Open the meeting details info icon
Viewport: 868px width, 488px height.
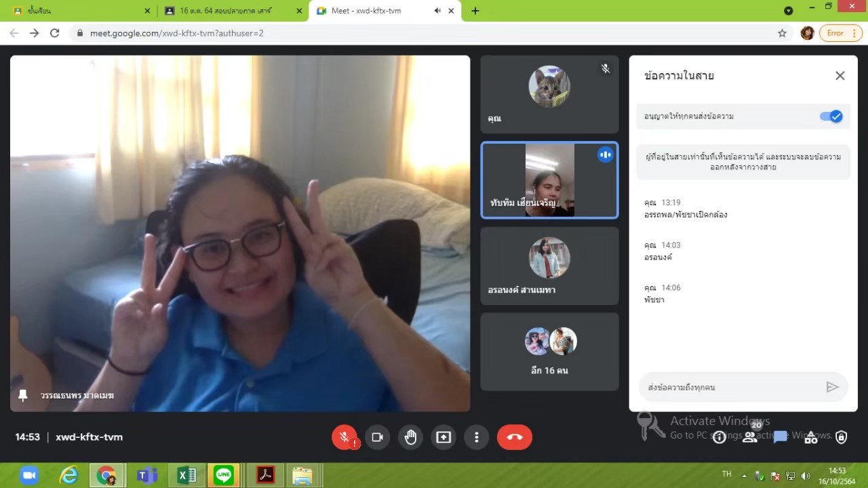[719, 437]
